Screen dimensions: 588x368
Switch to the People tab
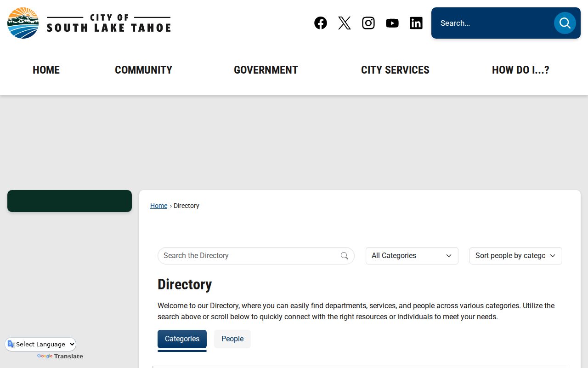point(232,339)
